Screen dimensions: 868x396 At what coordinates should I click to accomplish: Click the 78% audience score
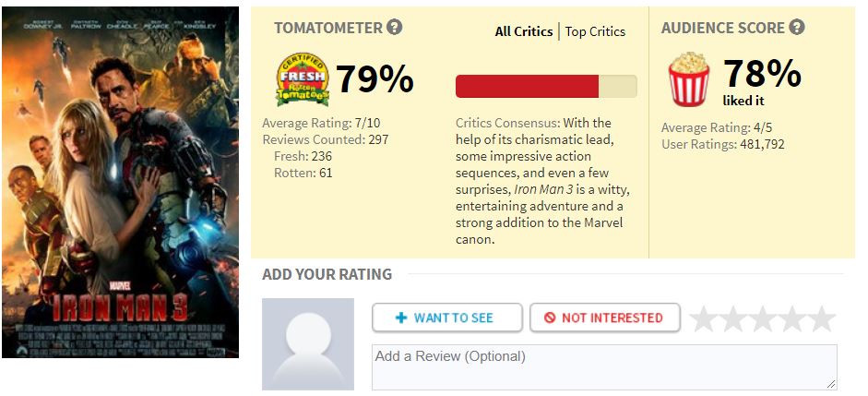[761, 73]
